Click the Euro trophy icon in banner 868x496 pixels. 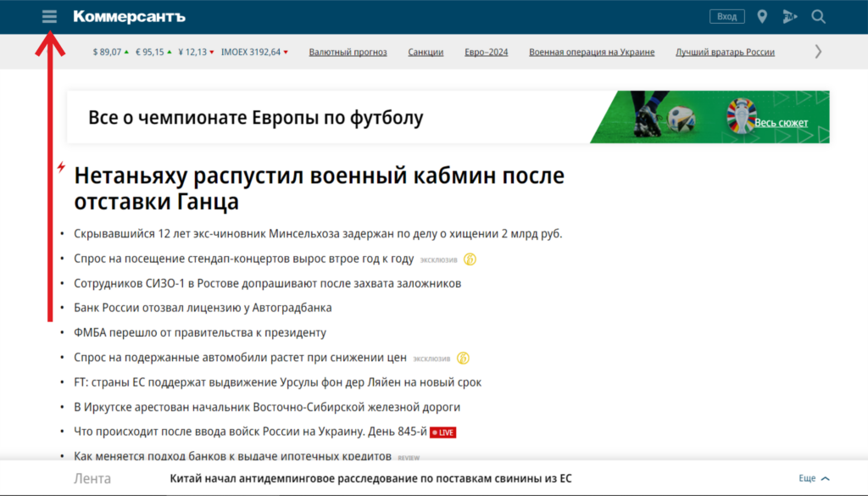coord(740,117)
